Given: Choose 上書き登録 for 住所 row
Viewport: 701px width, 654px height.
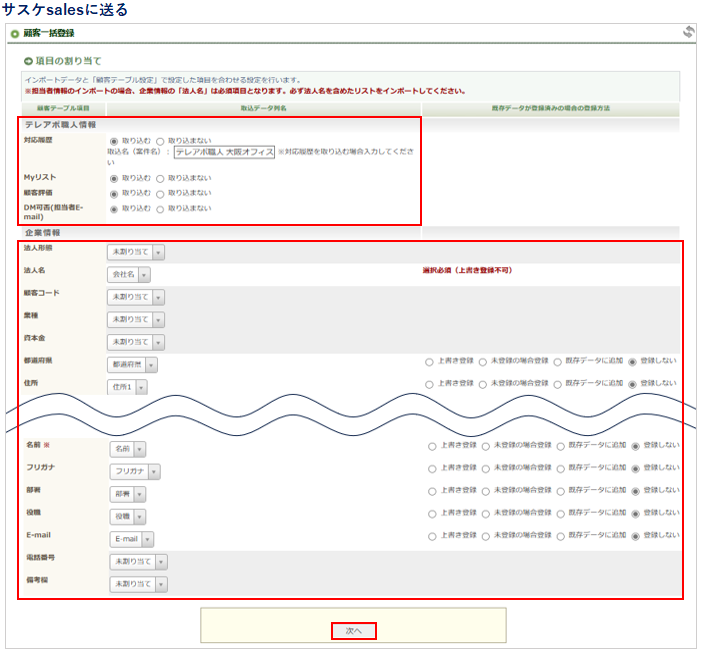Looking at the screenshot, I should pyautogui.click(x=429, y=384).
